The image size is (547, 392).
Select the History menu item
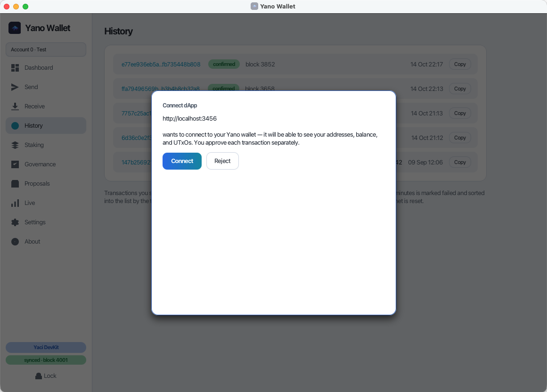(x=46, y=125)
